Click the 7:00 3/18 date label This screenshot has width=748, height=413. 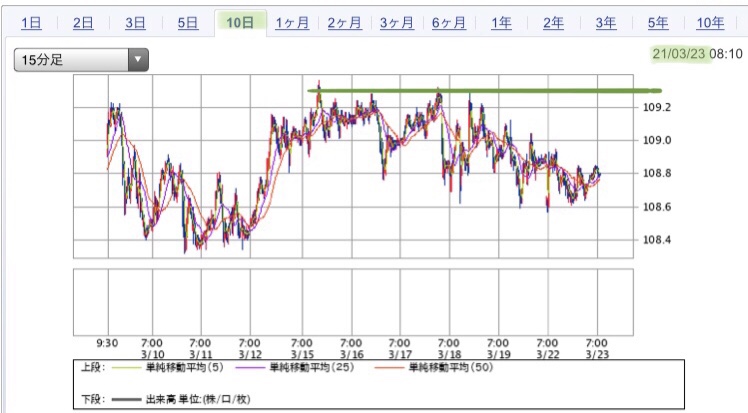pos(449,349)
